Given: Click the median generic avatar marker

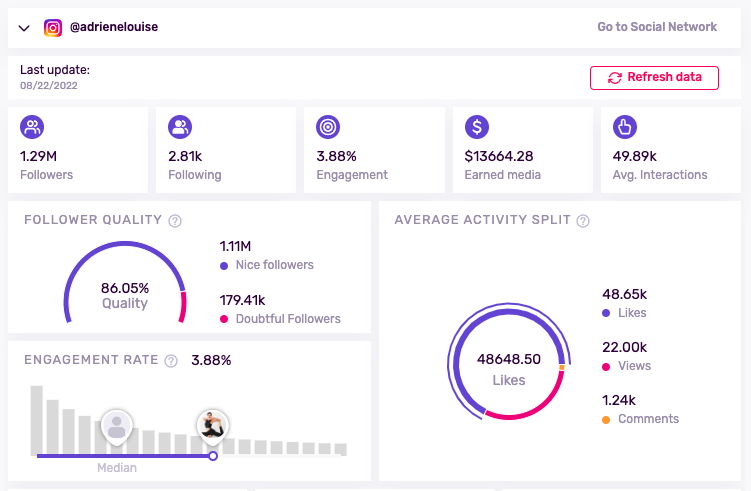Looking at the screenshot, I should click(117, 427).
